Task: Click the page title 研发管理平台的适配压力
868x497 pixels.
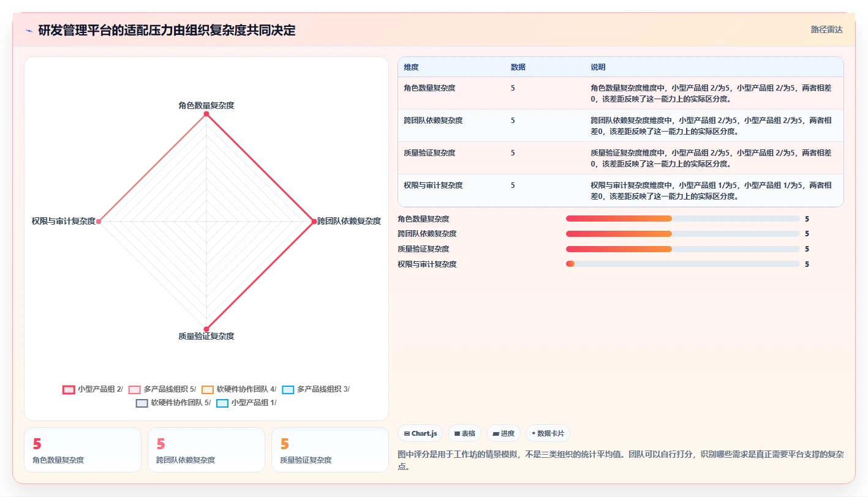Action: 167,31
